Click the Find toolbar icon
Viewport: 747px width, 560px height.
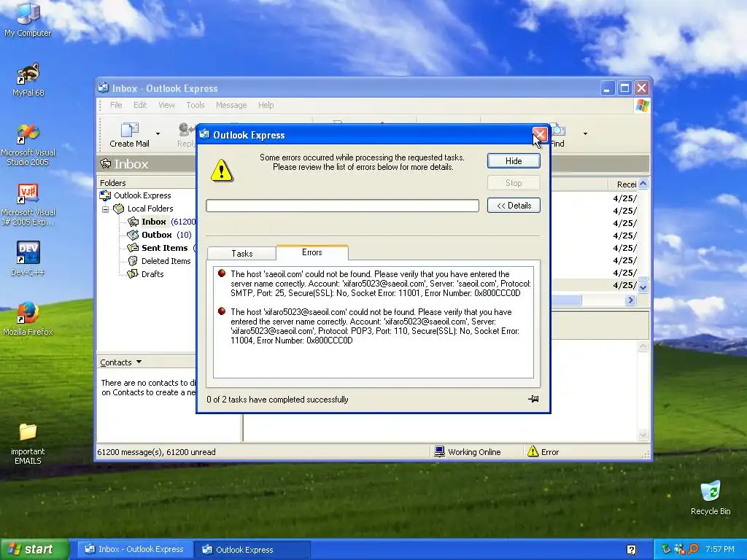pyautogui.click(x=557, y=135)
